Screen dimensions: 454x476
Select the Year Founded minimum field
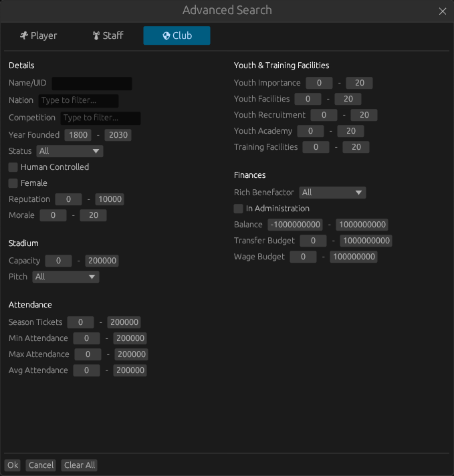pos(78,135)
